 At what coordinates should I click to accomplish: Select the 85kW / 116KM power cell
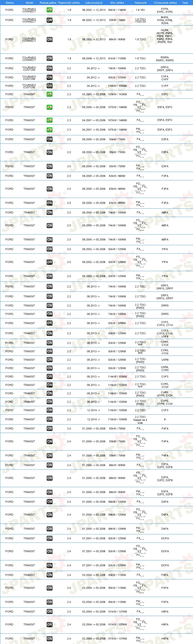[117, 10]
